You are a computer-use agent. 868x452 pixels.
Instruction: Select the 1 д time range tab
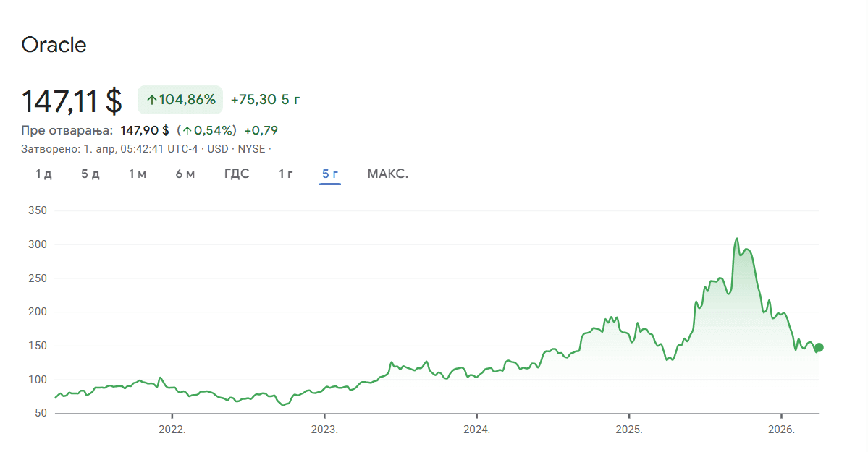pos(43,174)
